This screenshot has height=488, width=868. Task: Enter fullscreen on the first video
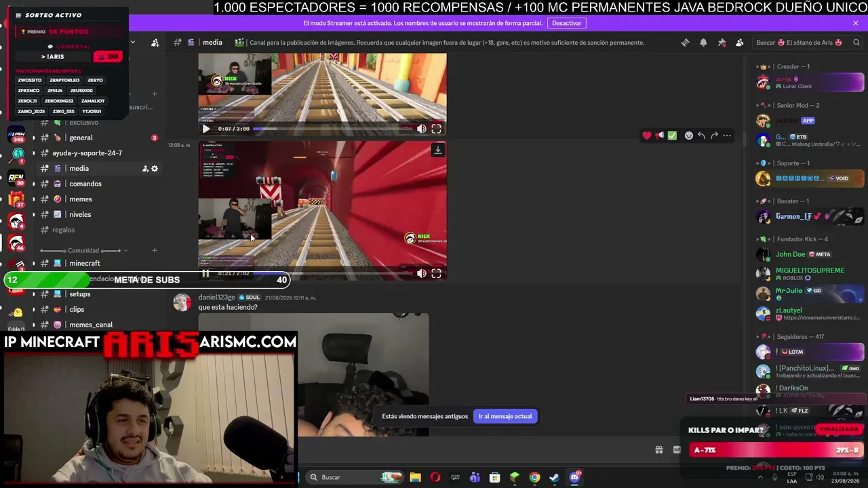437,129
